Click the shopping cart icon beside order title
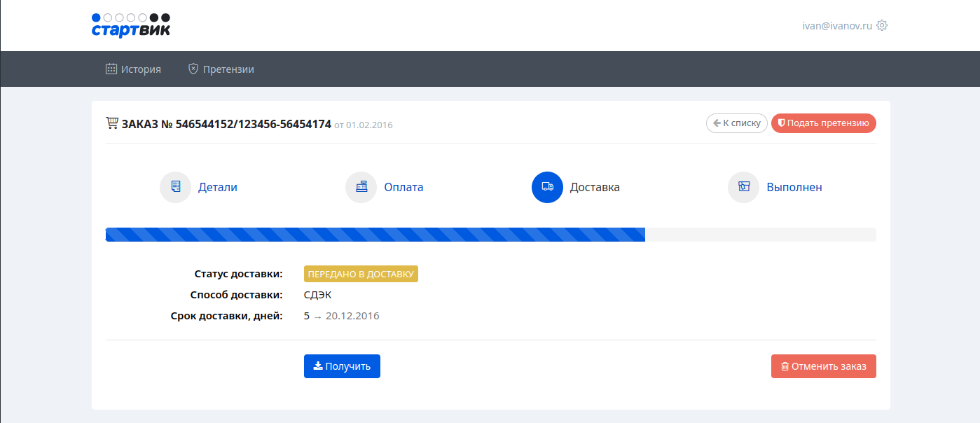980x423 pixels. tap(112, 124)
